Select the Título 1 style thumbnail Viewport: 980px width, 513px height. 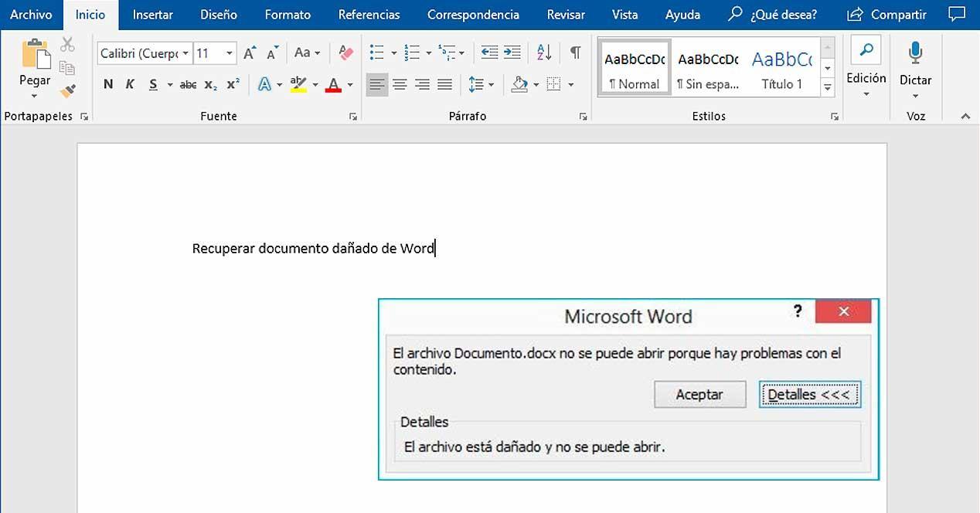(781, 67)
